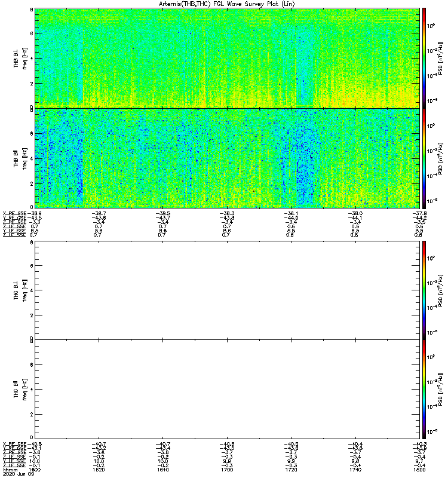Click the THC B∥ freq [Hz] axis label
Viewport: 448px width, 478px height.
click(20, 390)
